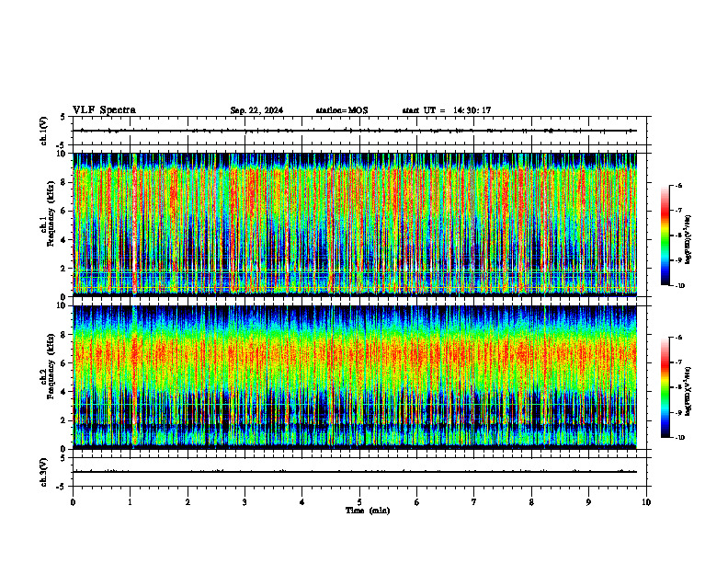Click the "-8" label on ch.1 color bar
Screen dimensions: 728x563
point(678,236)
